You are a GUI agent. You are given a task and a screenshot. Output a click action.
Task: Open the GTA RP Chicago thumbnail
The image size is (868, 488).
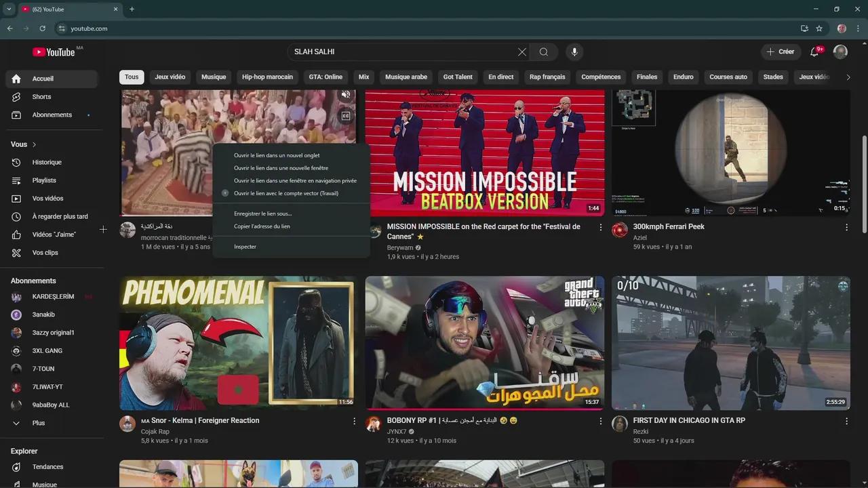coord(731,343)
